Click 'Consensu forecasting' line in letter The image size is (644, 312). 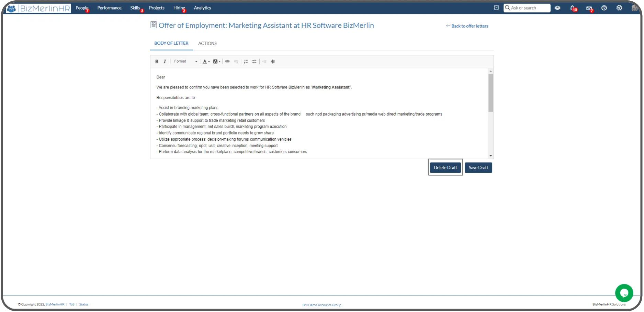pos(217,146)
